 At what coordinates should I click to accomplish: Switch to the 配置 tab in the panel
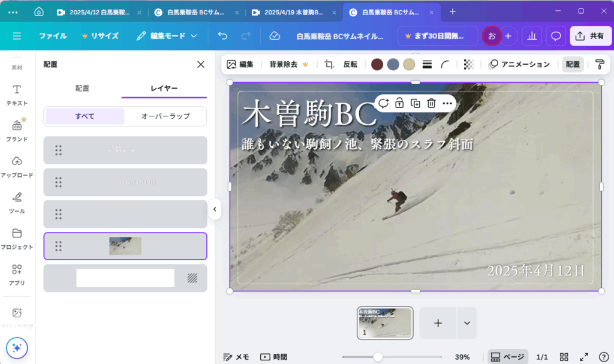[x=82, y=88]
